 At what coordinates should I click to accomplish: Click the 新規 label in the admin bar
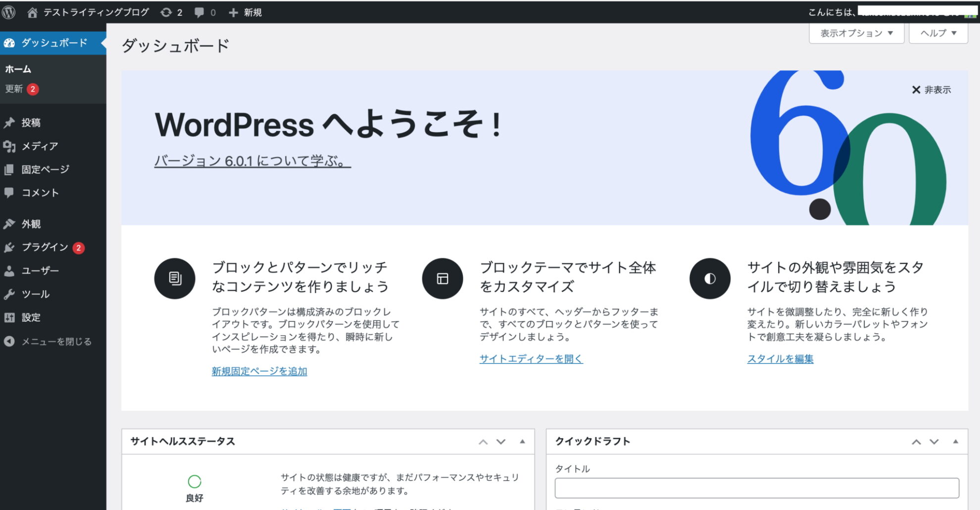point(252,12)
